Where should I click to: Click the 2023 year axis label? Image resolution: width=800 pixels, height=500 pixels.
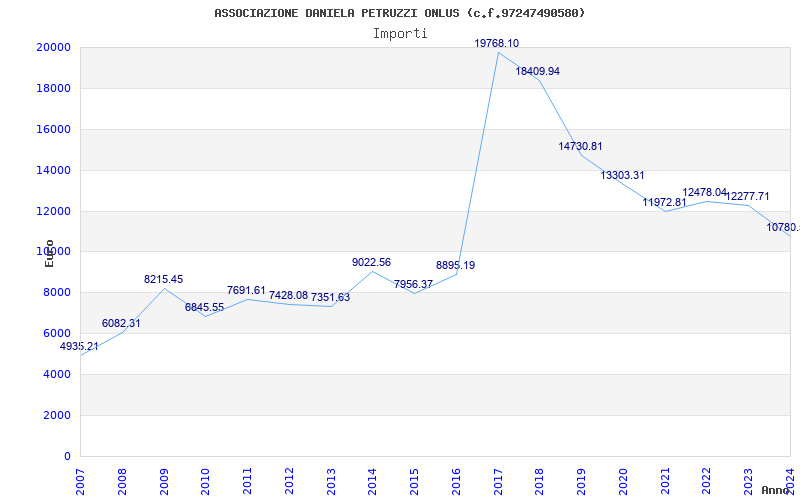click(x=748, y=482)
